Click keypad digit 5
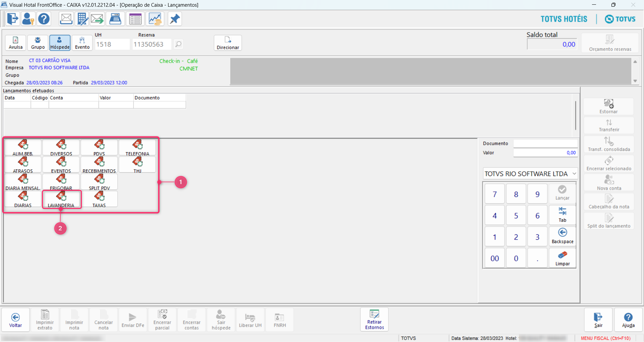The height and width of the screenshot is (342, 644). [x=516, y=216]
